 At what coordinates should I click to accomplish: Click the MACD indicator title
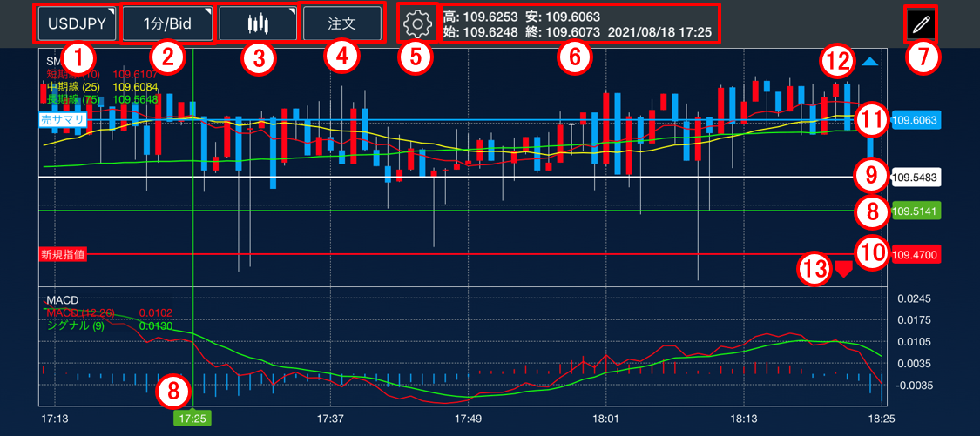coord(62,300)
